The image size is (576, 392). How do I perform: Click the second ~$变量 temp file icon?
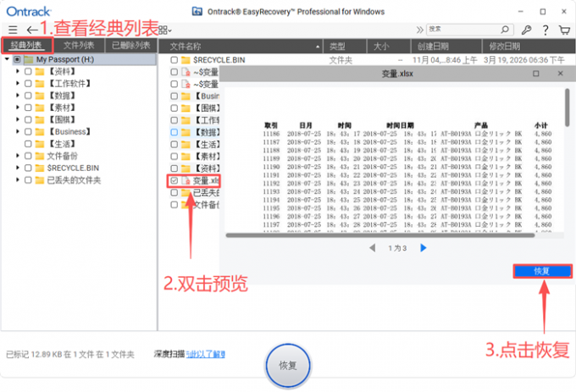pyautogui.click(x=186, y=84)
